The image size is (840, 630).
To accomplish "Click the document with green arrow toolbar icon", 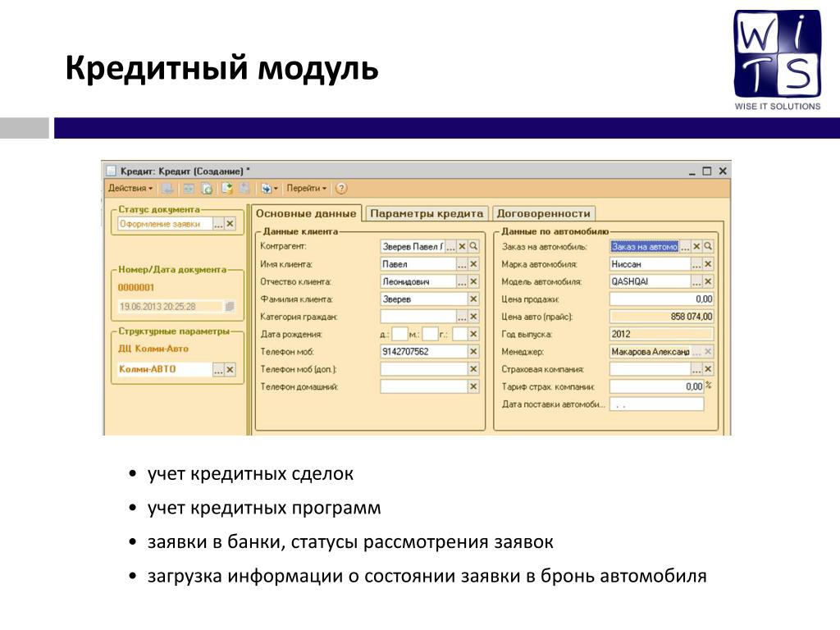I will [x=227, y=189].
